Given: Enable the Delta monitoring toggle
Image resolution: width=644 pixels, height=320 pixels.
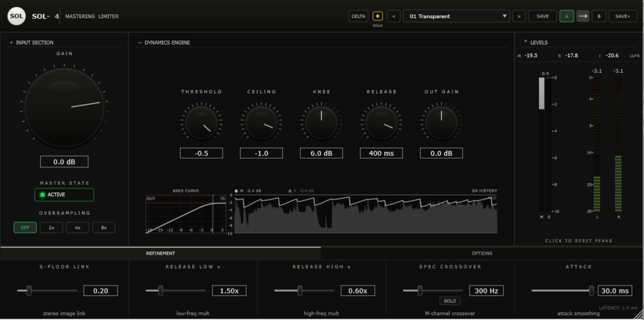Looking at the screenshot, I should click(x=358, y=16).
